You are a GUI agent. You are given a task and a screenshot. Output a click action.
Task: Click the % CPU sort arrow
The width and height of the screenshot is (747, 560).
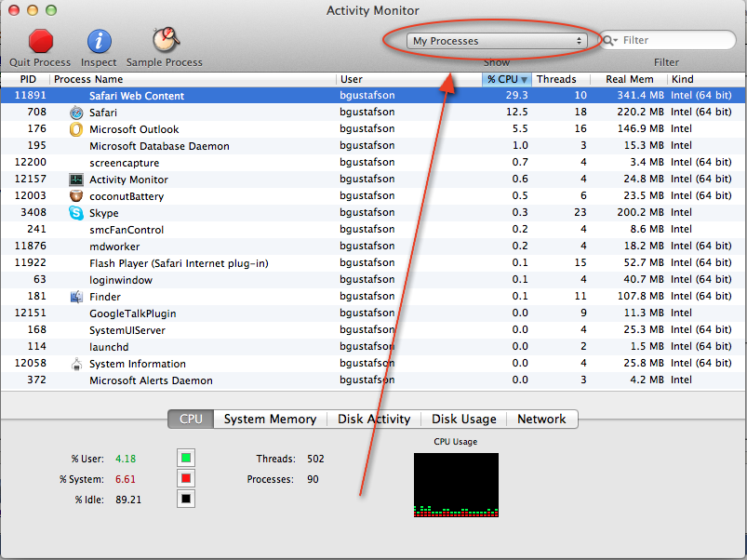click(524, 80)
